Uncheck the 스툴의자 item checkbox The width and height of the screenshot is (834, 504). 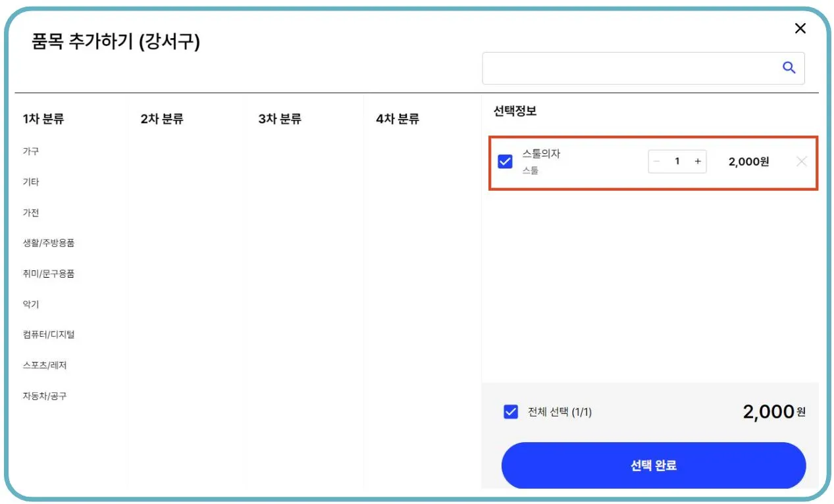click(506, 160)
